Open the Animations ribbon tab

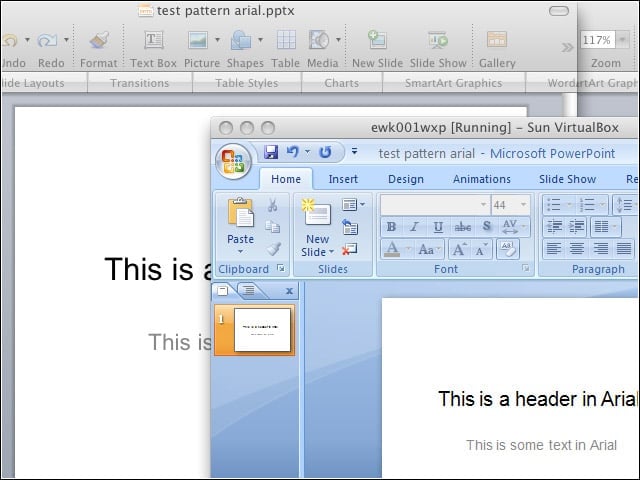[482, 179]
